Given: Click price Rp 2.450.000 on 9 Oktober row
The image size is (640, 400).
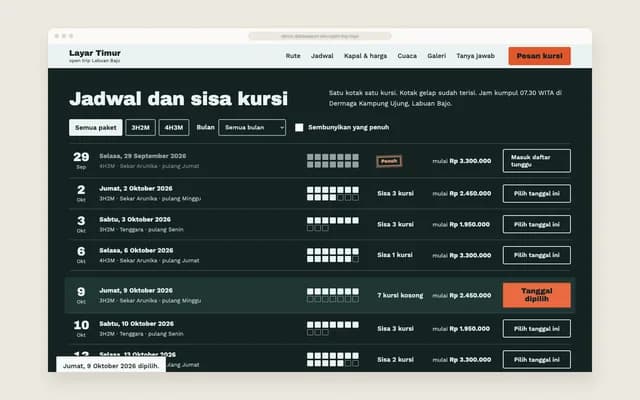Looking at the screenshot, I should 470,296.
